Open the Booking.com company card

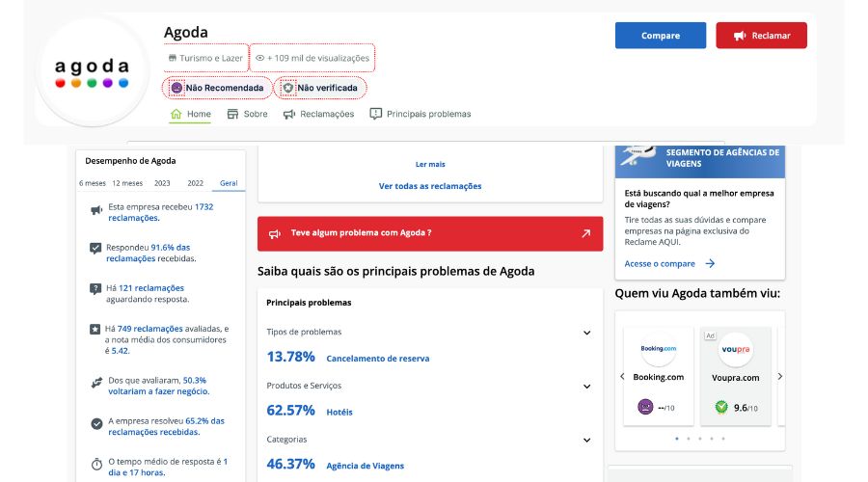point(658,376)
